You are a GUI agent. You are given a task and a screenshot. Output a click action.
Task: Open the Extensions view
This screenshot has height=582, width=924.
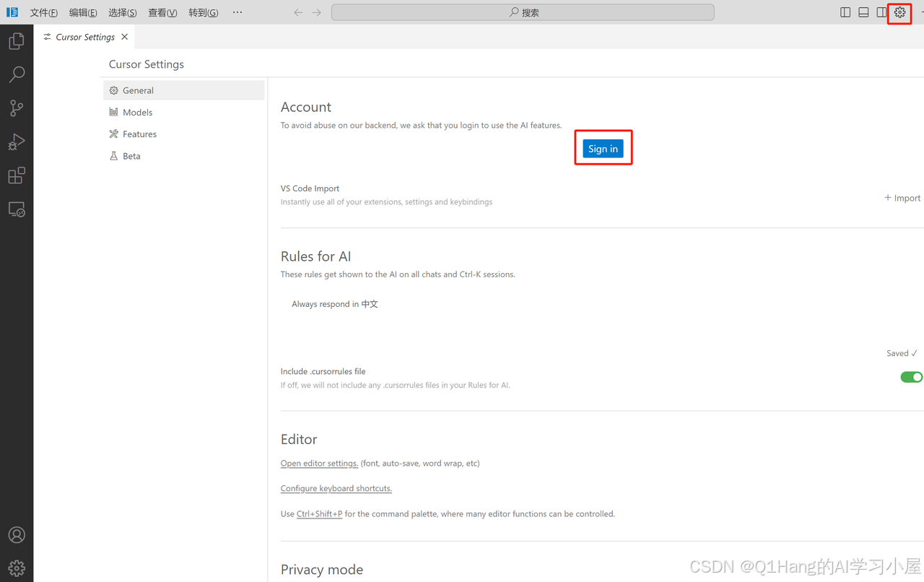click(17, 175)
